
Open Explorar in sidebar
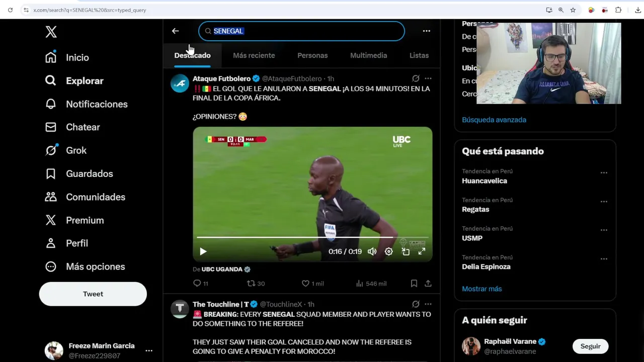[x=74, y=80]
